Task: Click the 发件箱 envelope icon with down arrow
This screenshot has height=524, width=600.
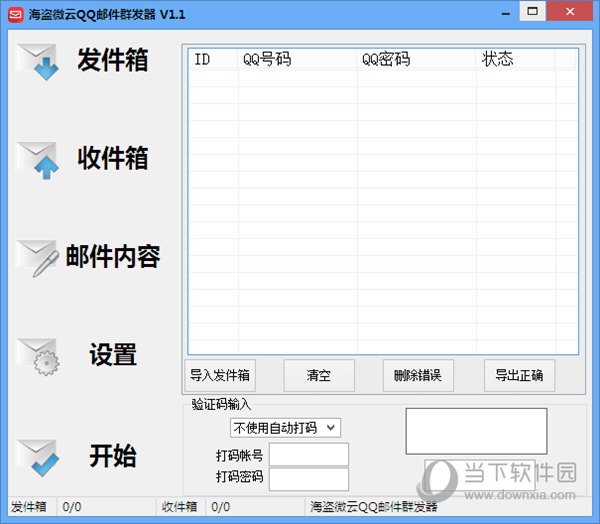Action: [38, 62]
